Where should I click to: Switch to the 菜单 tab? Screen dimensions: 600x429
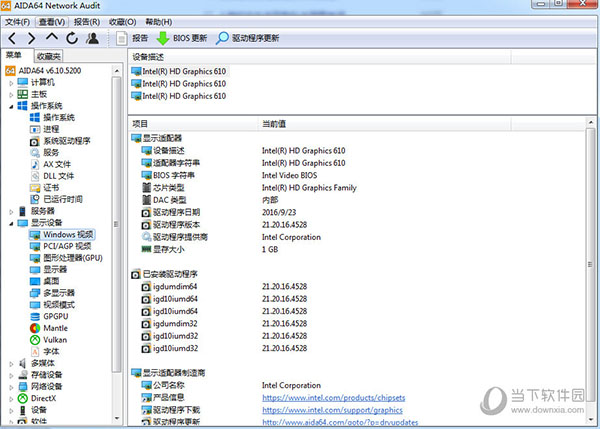coord(13,55)
